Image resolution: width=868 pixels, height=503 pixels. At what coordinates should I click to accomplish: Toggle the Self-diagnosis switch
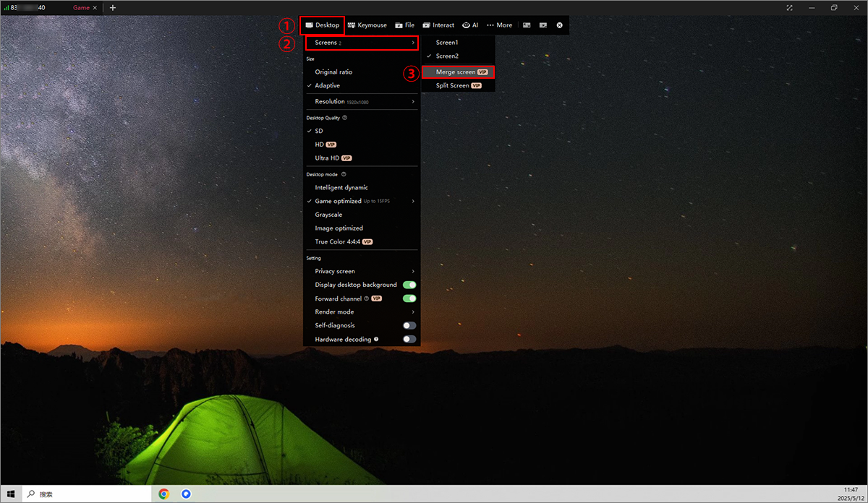point(409,325)
